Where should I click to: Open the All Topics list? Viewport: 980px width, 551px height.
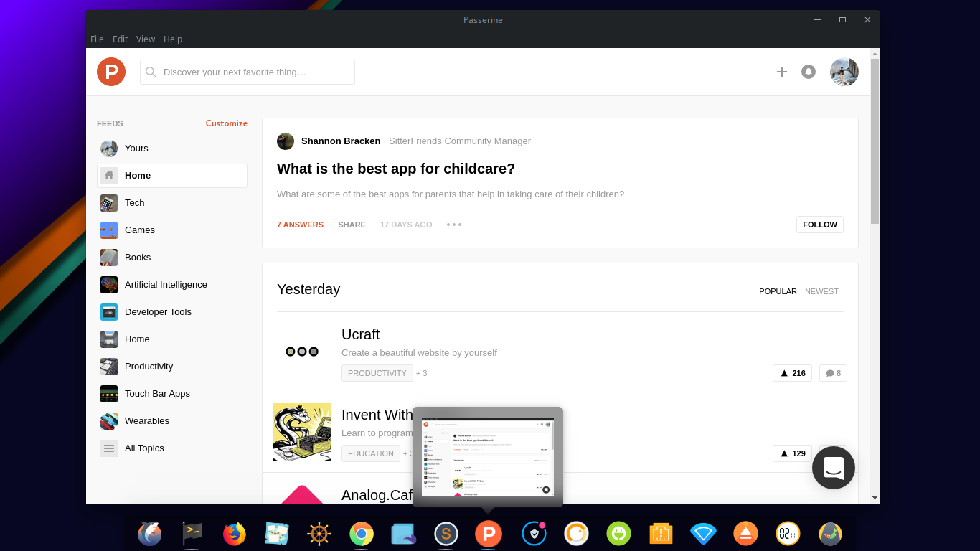click(x=172, y=448)
